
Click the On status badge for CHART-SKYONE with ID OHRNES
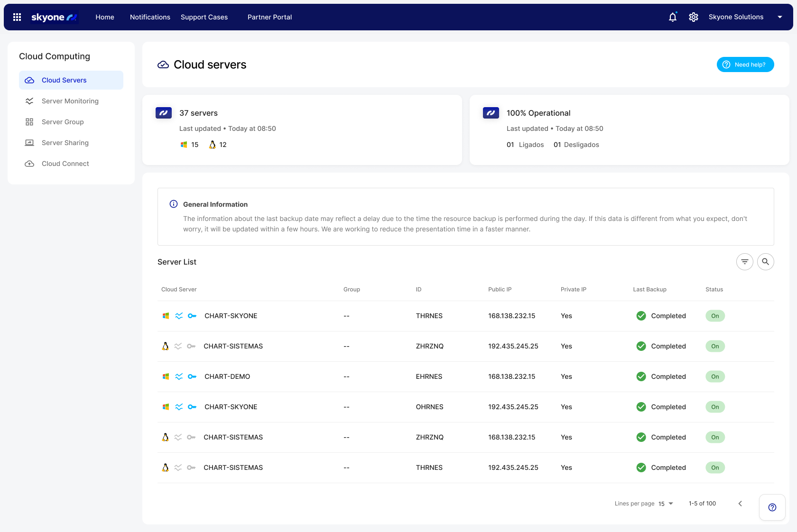[x=715, y=407]
